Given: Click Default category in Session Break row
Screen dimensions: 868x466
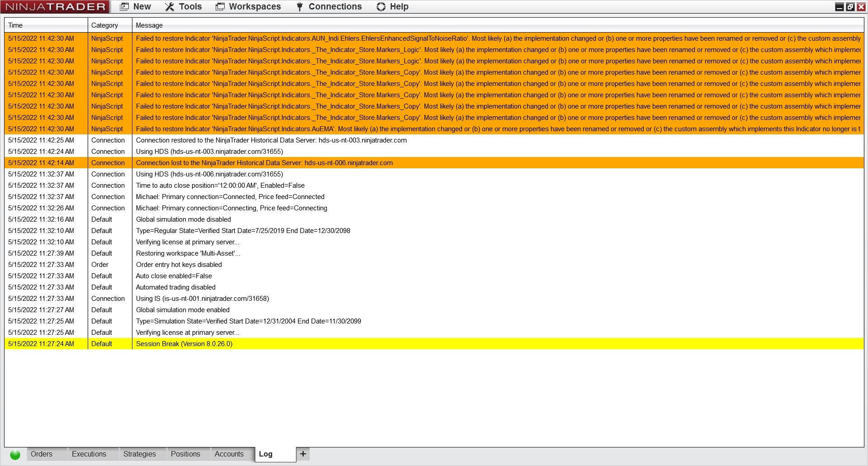Looking at the screenshot, I should [102, 344].
